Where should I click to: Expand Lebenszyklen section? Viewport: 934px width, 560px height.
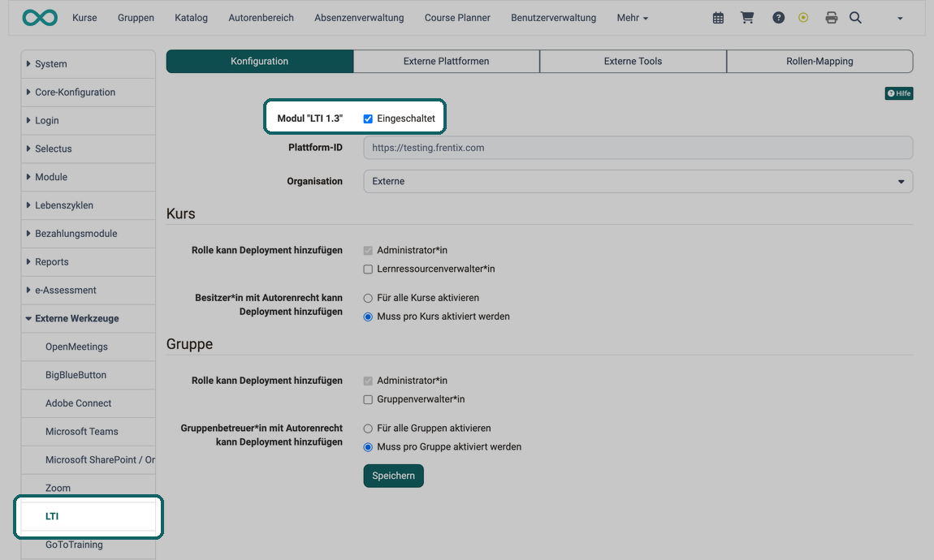(89, 205)
